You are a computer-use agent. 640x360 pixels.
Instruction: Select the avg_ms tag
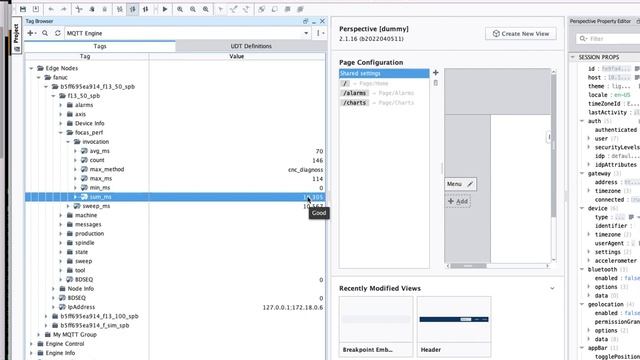pyautogui.click(x=100, y=151)
